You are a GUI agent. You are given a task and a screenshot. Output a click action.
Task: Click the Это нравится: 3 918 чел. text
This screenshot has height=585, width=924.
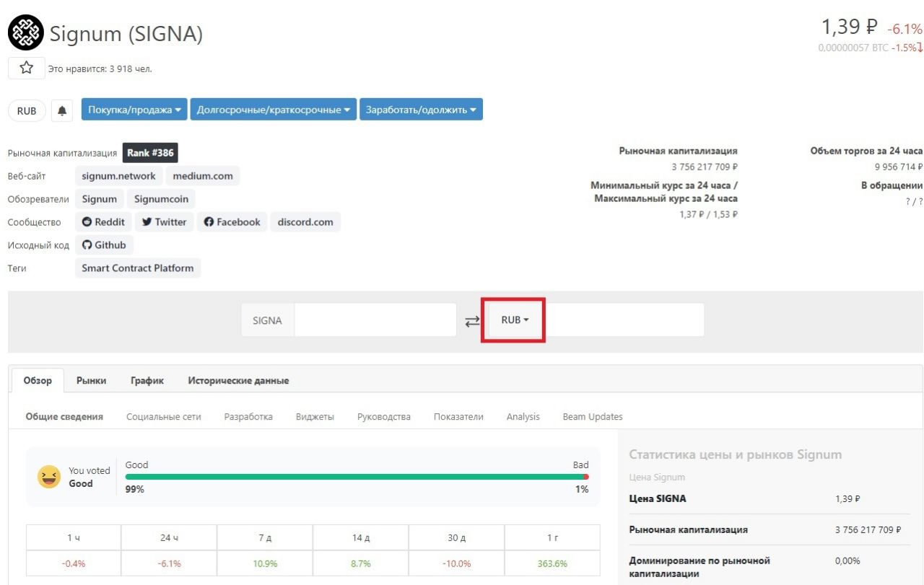pyautogui.click(x=100, y=69)
